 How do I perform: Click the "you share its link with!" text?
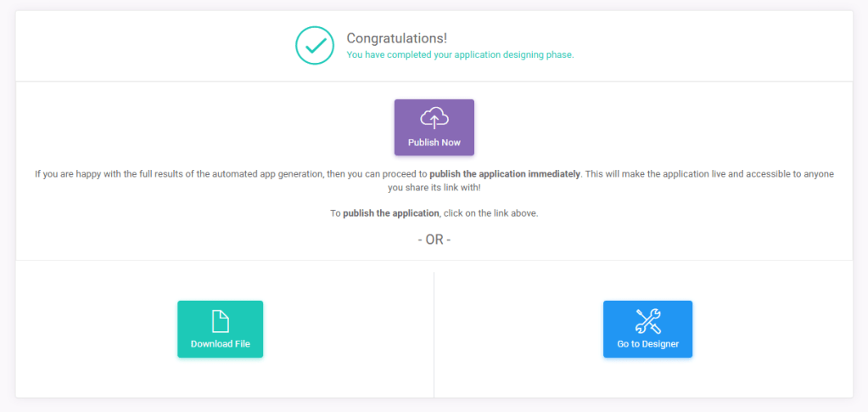434,187
